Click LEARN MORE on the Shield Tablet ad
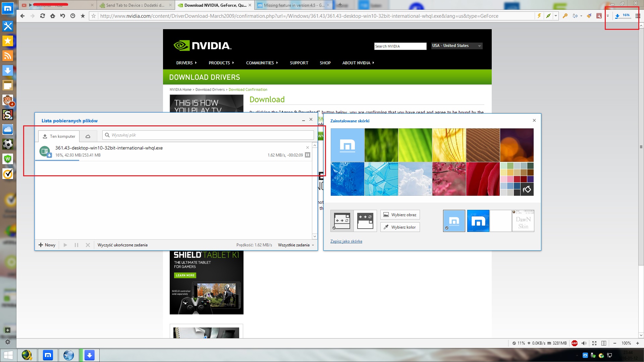This screenshot has height=362, width=644. pos(185,275)
